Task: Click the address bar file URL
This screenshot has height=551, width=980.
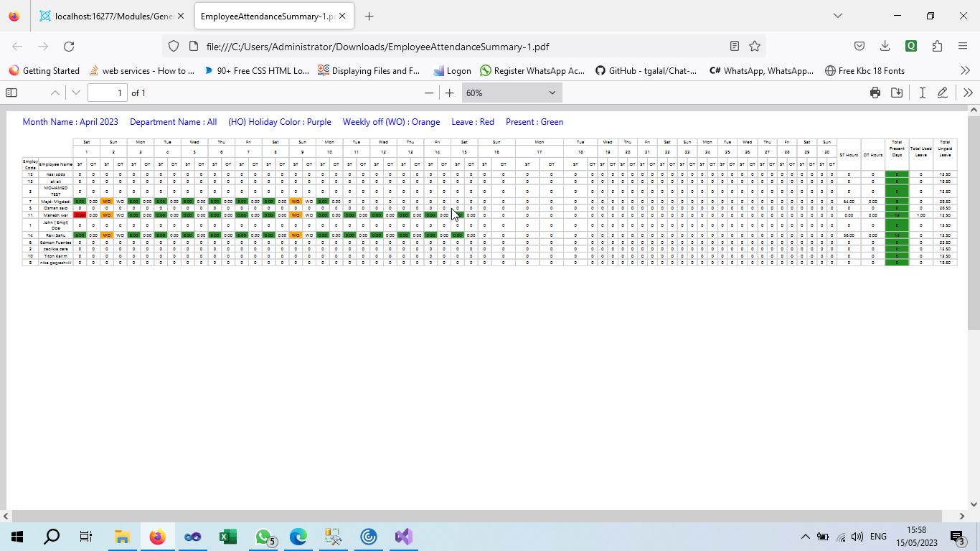Action: pos(378,47)
